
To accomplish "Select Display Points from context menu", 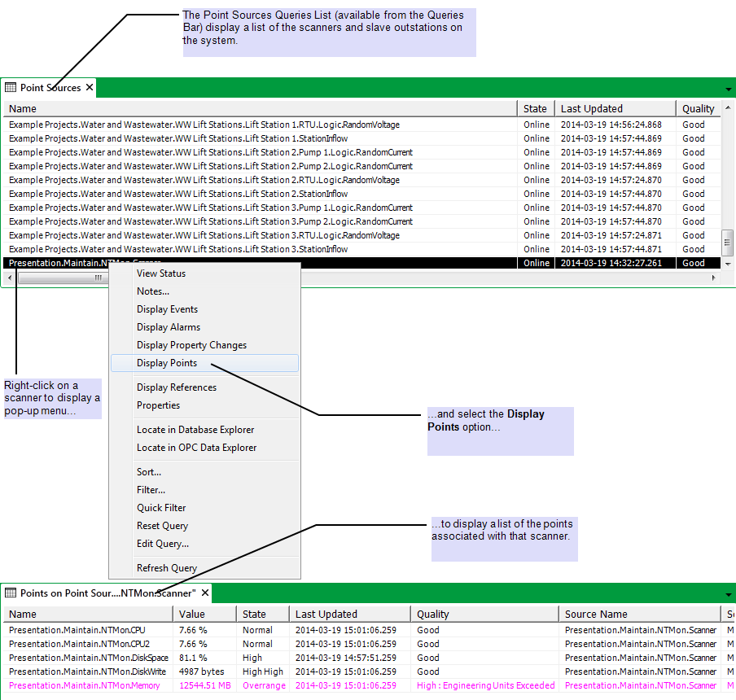I will (x=167, y=363).
